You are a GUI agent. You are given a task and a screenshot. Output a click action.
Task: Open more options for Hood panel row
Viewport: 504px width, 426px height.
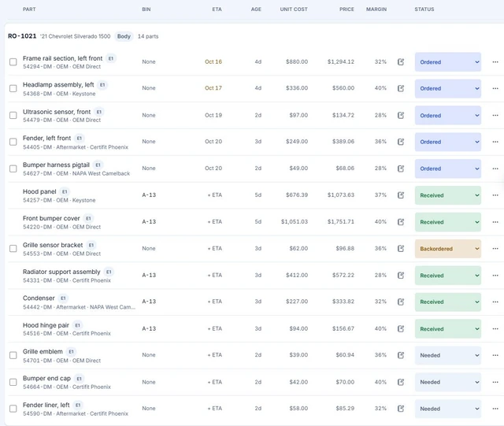click(495, 194)
